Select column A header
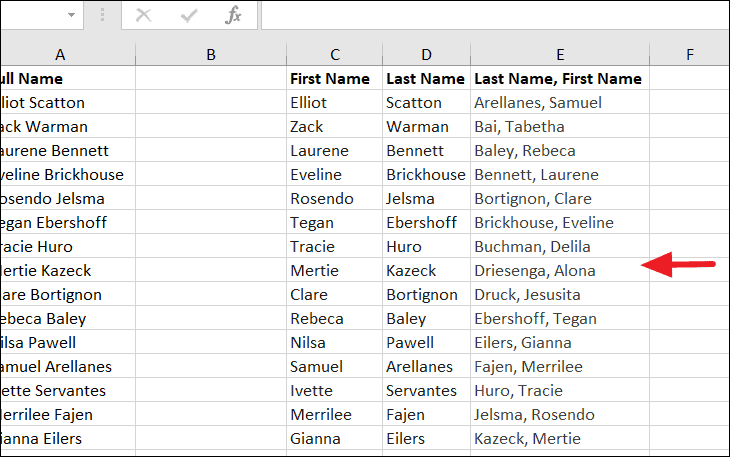 click(60, 55)
